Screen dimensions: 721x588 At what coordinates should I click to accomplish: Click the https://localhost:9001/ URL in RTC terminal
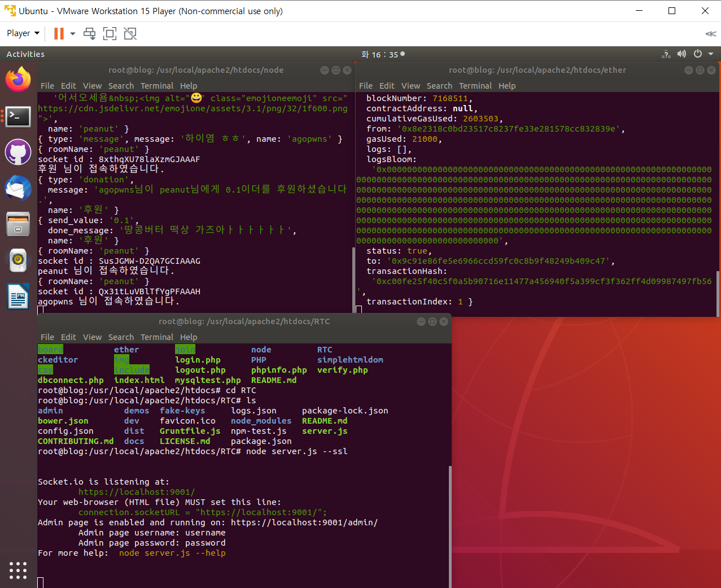[x=137, y=492]
